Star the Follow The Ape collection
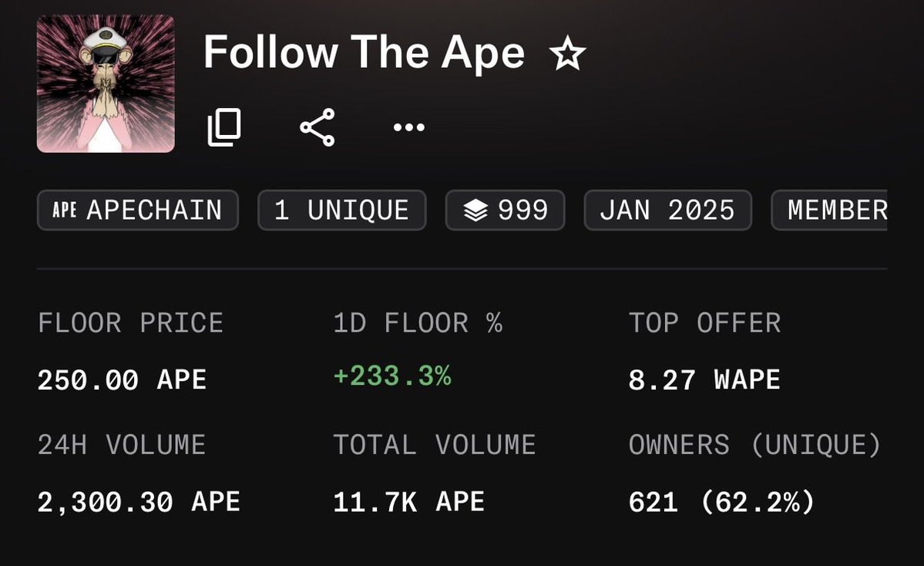The height and width of the screenshot is (566, 924). [568, 55]
